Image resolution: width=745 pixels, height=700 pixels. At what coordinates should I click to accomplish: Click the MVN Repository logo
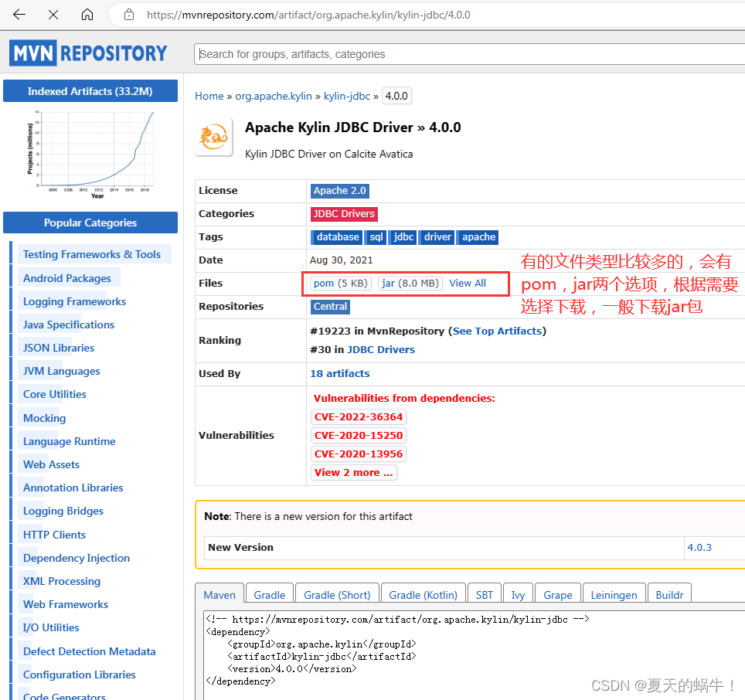(x=89, y=53)
